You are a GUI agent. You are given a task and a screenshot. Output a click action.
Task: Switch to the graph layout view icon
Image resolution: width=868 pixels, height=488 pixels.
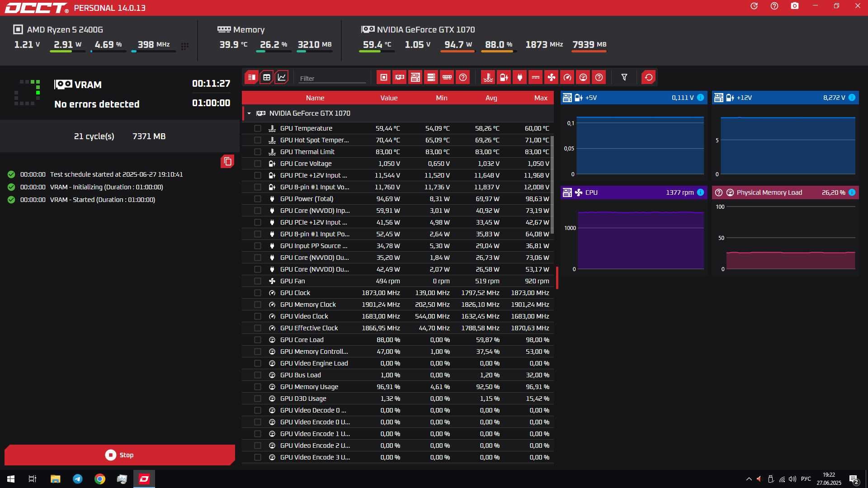(x=282, y=77)
